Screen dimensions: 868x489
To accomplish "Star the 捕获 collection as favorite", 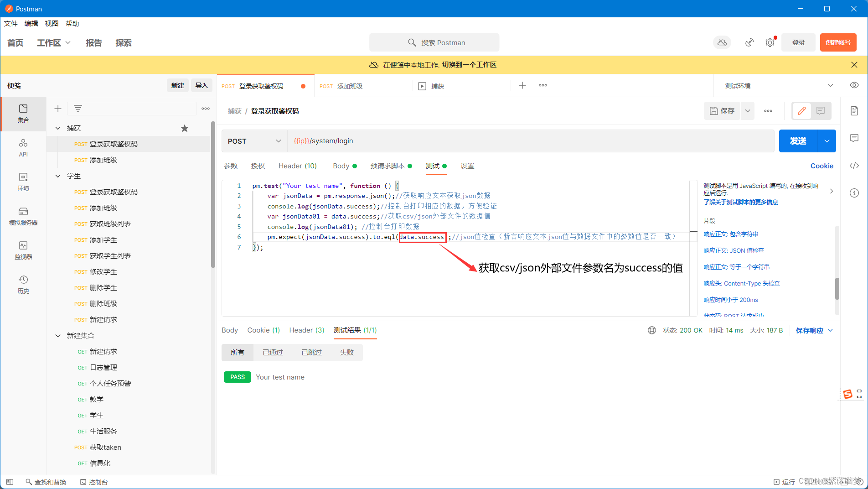I will 185,128.
